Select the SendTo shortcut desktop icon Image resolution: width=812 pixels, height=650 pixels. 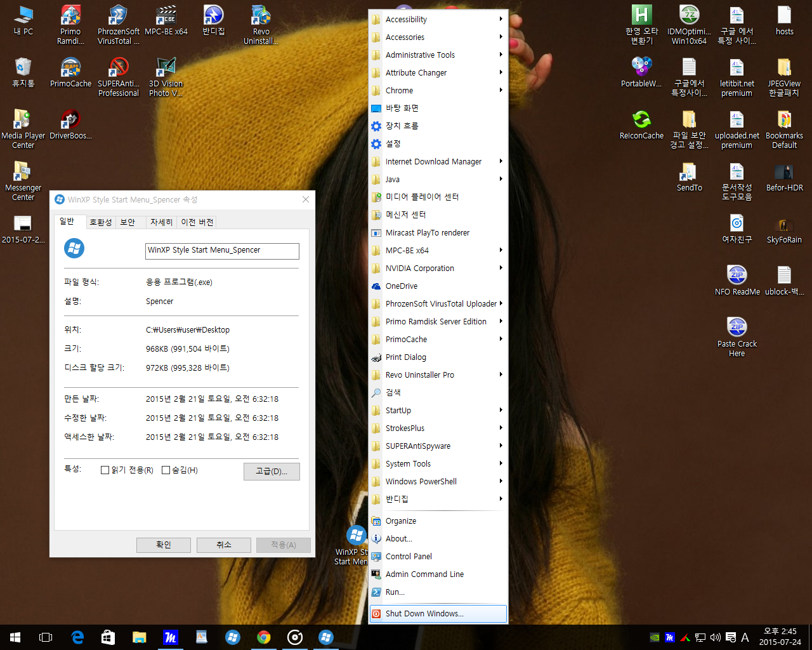[690, 176]
